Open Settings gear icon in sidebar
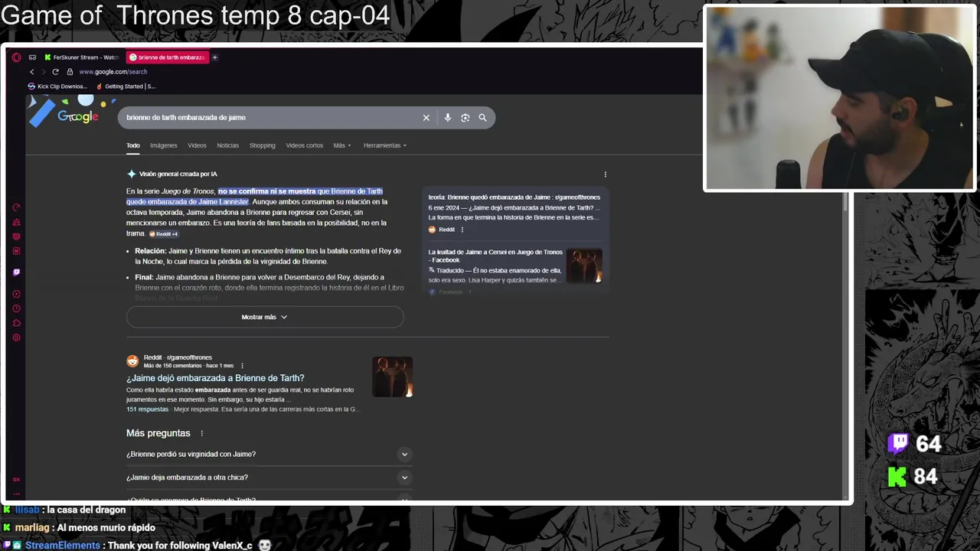The height and width of the screenshot is (551, 980). click(16, 337)
